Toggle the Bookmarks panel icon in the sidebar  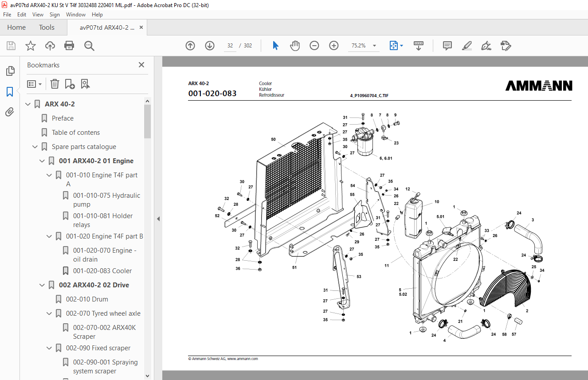click(10, 92)
